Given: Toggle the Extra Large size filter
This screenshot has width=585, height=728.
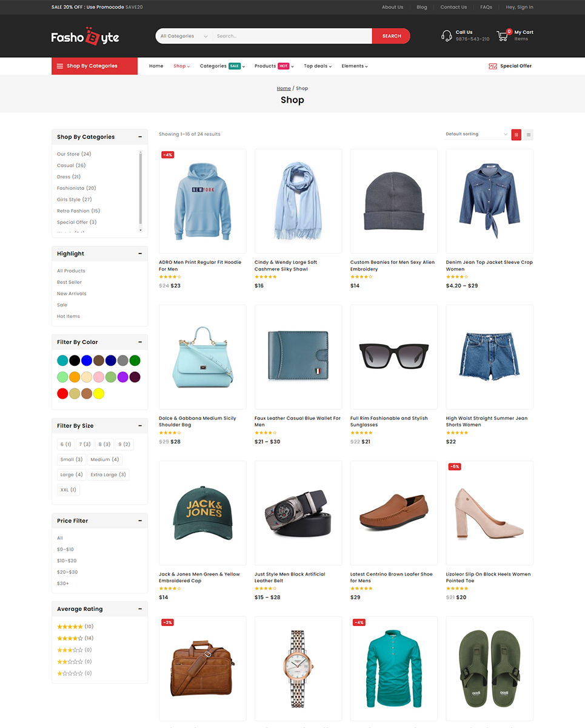Looking at the screenshot, I should coord(108,475).
